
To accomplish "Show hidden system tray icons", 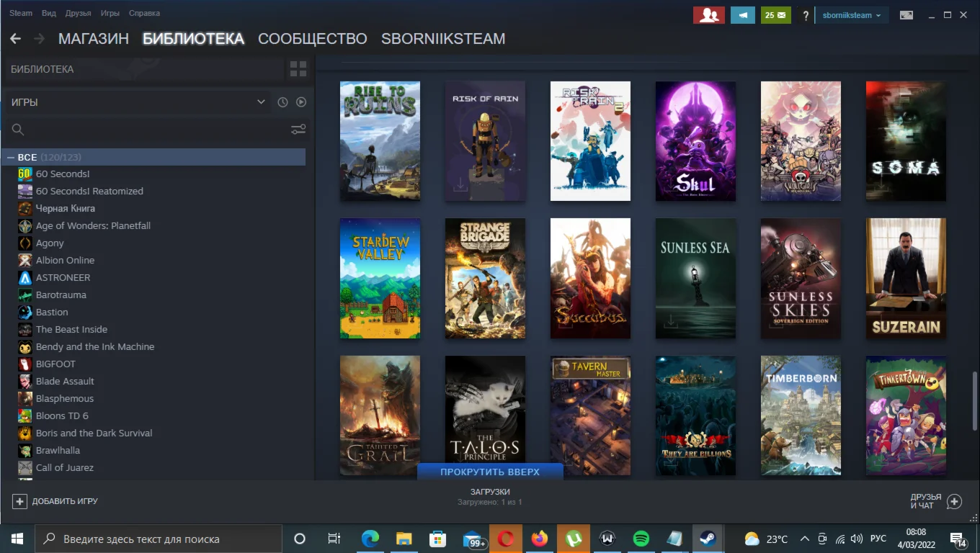I will click(x=804, y=539).
